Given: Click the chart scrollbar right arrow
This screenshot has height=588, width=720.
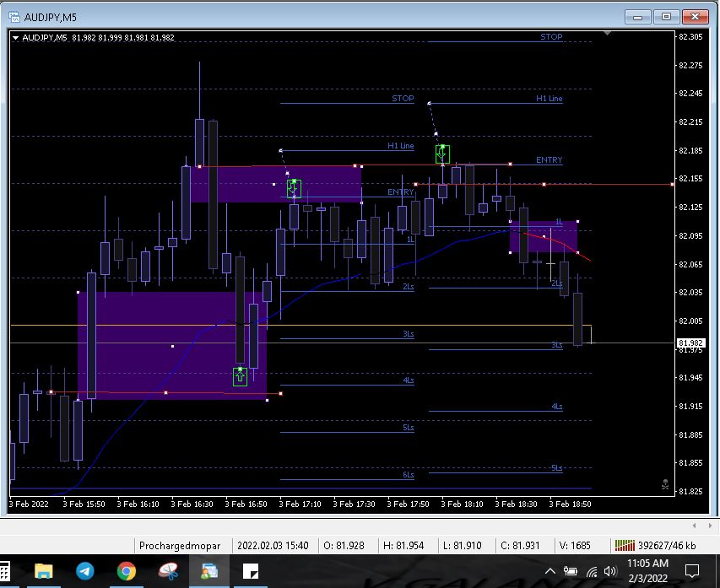Looking at the screenshot, I should tap(710, 525).
